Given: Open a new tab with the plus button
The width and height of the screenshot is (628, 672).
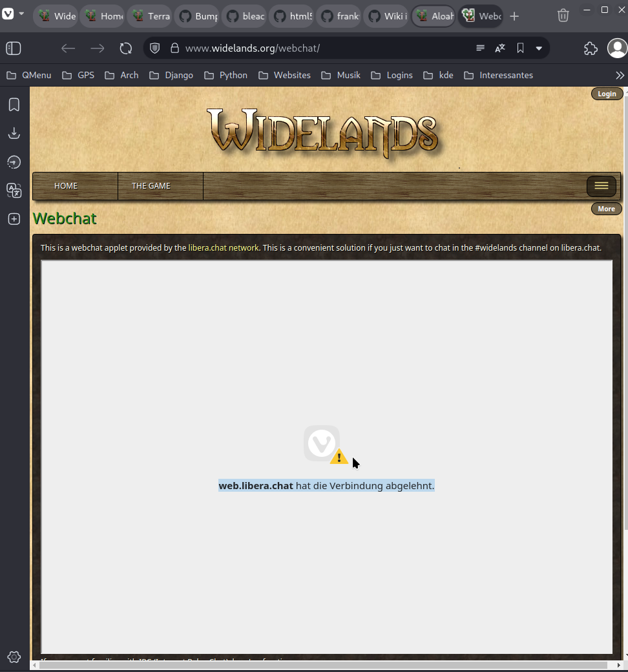Looking at the screenshot, I should (514, 16).
